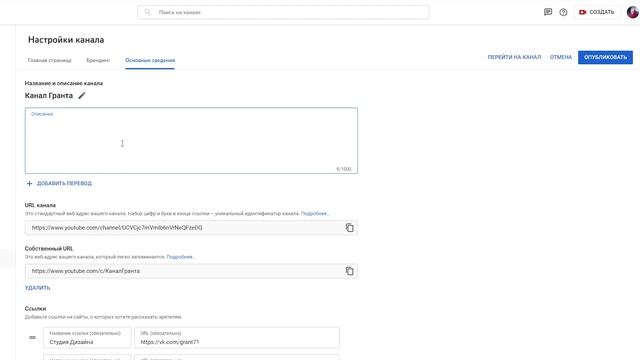Open the account avatar menu
This screenshot has width=640, height=360.
pos(632,12)
